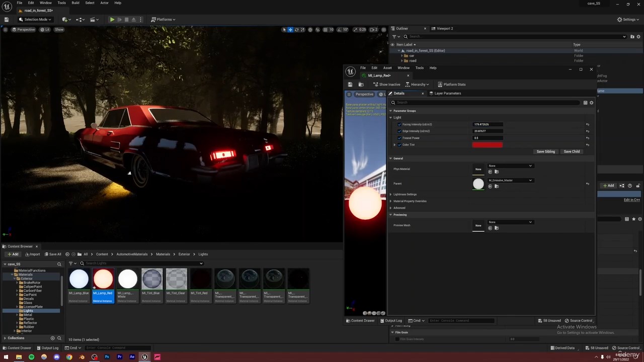Open Details panel settings gear icon
Image resolution: width=644 pixels, height=362 pixels.
[x=591, y=103]
